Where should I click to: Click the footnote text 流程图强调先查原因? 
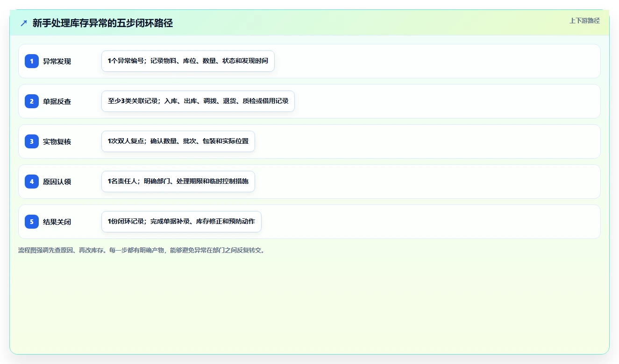142,250
